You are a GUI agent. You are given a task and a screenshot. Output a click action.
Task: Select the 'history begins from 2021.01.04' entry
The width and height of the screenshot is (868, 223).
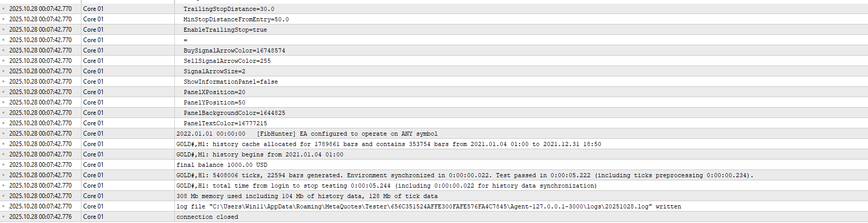[259, 154]
